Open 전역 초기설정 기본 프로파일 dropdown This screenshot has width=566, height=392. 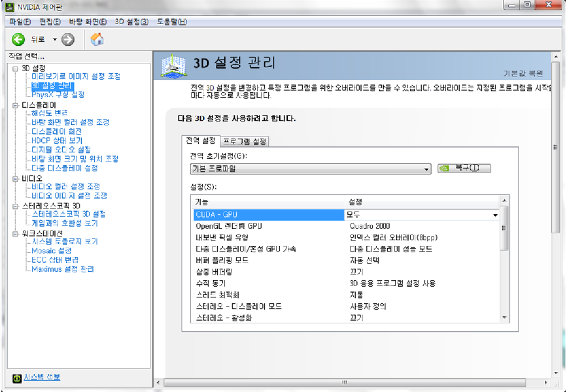(310, 169)
